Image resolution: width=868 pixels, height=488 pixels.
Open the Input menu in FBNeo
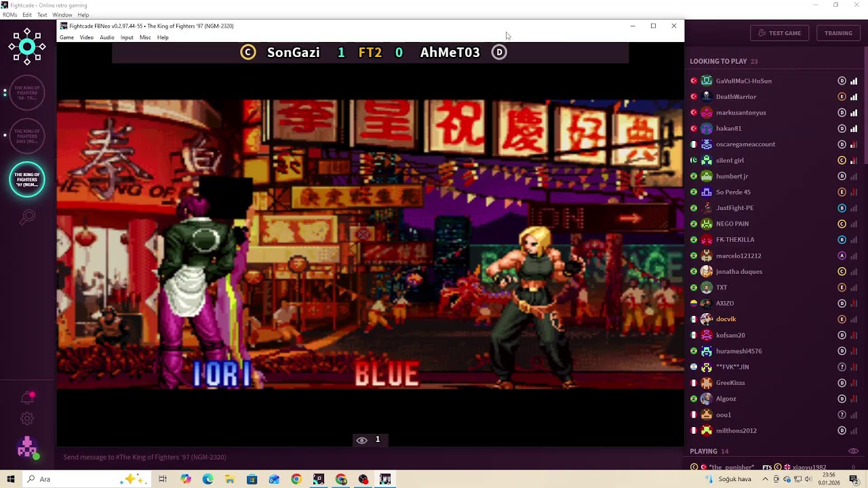(x=127, y=37)
